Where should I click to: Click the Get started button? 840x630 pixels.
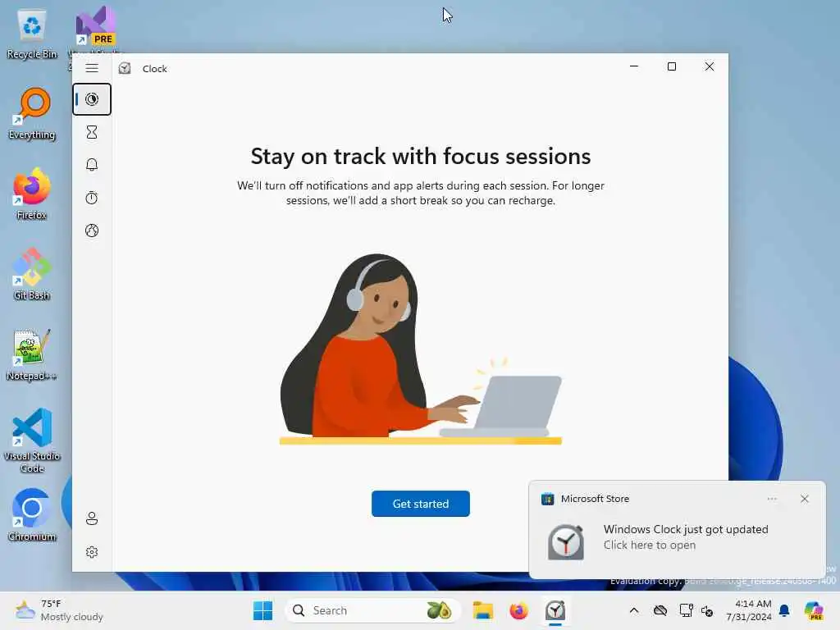[421, 504]
